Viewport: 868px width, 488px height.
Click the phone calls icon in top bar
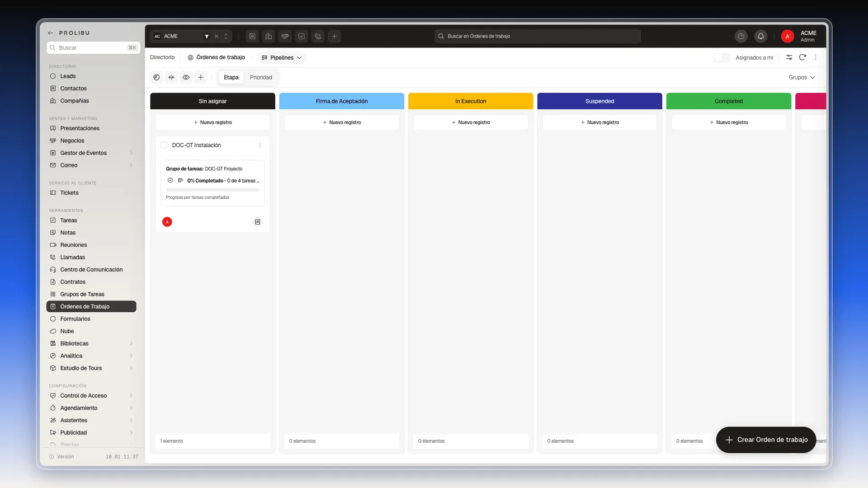(x=318, y=36)
